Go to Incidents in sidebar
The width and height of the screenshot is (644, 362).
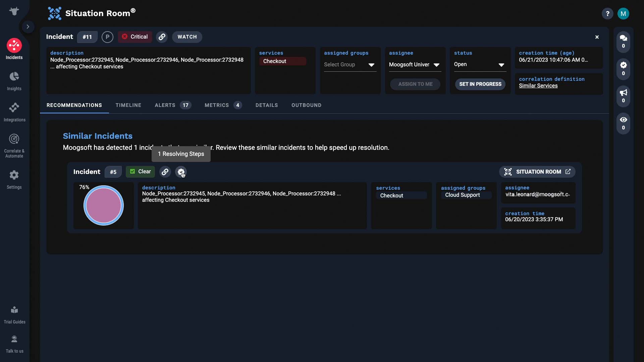[x=14, y=49]
